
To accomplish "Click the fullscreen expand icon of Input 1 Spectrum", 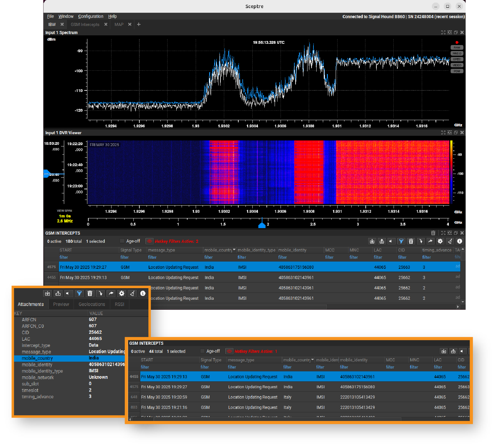I will 443,33.
